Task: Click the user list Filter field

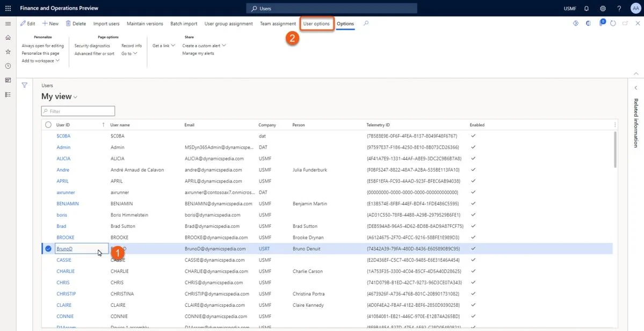Action: pos(78,111)
